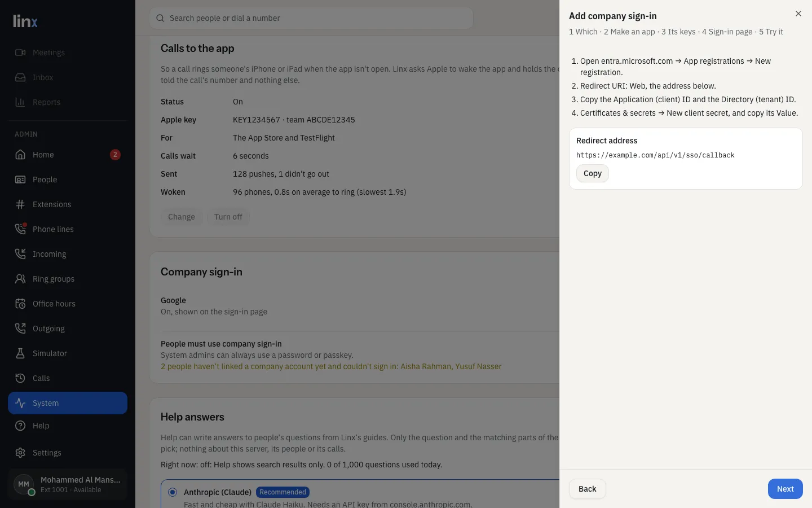Open People contact card icon
Image resolution: width=812 pixels, height=508 pixels.
click(20, 179)
